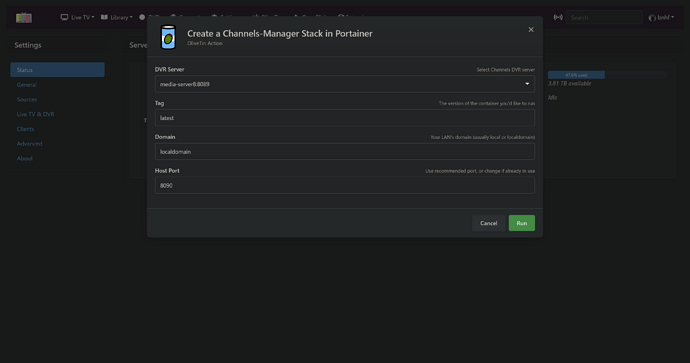
Task: Open the Library menu
Action: point(117,17)
